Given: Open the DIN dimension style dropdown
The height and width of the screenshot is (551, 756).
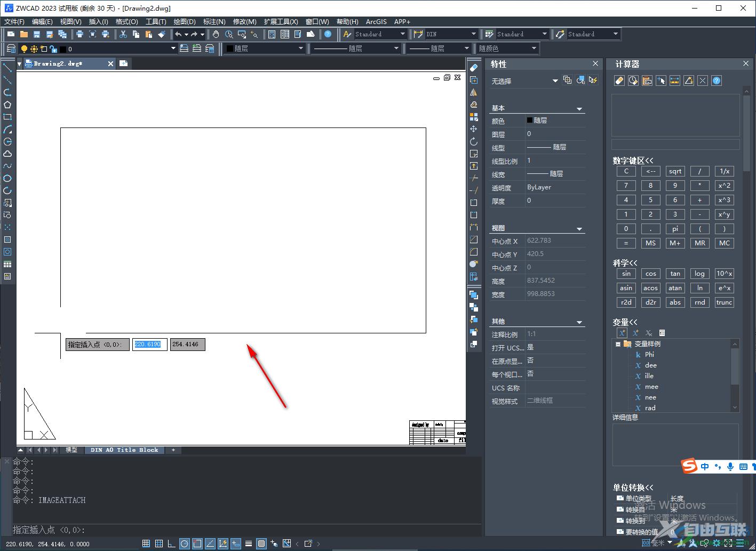Looking at the screenshot, I should click(x=474, y=34).
